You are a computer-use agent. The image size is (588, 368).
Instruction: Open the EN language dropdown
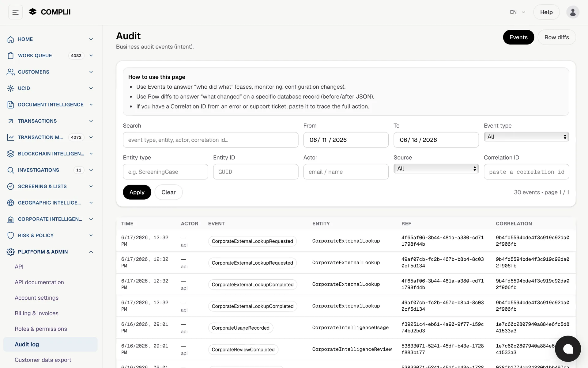(x=518, y=12)
